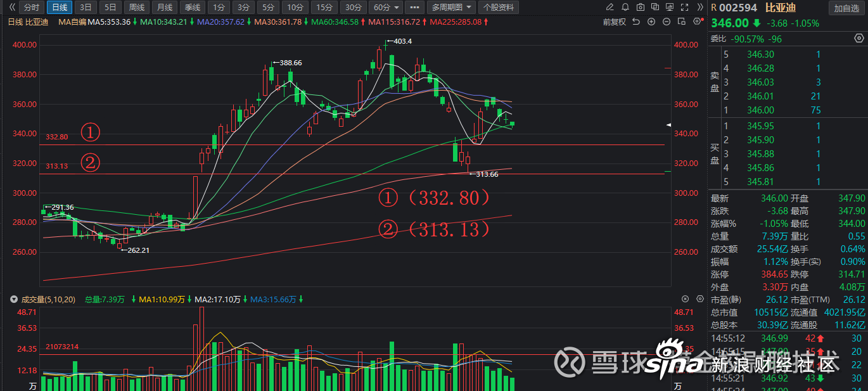Viewport: 868px width, 391px height.
Task: Open the overlay comparison icon
Action: [654, 8]
